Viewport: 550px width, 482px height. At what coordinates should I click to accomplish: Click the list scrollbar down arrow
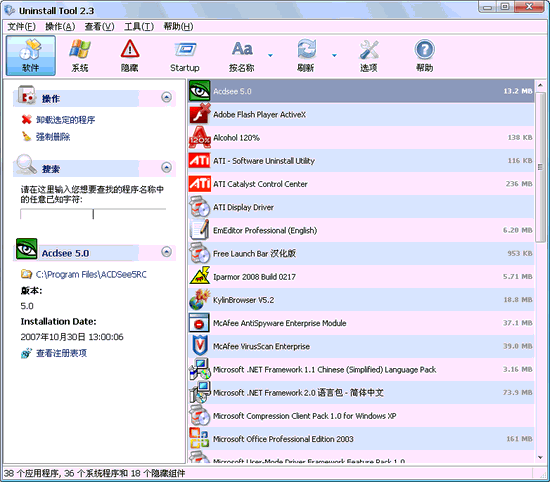click(540, 457)
